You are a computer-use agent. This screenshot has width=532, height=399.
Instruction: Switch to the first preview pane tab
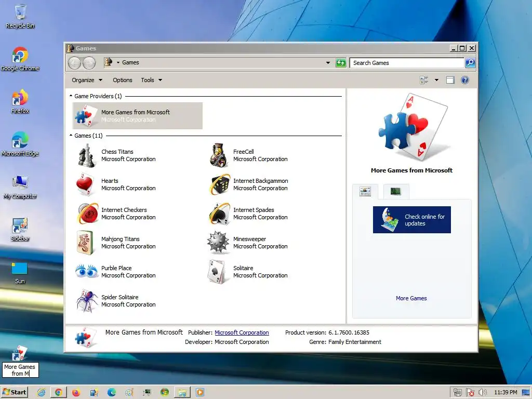pyautogui.click(x=365, y=192)
